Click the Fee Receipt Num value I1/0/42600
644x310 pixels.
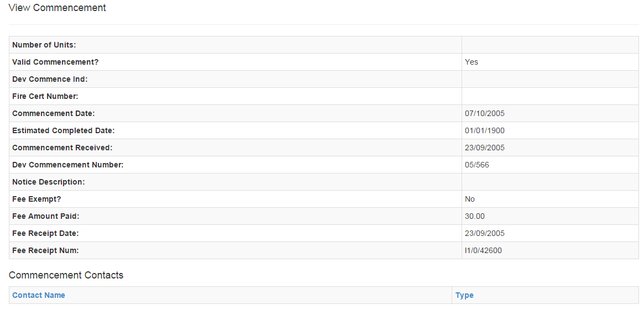click(x=483, y=250)
